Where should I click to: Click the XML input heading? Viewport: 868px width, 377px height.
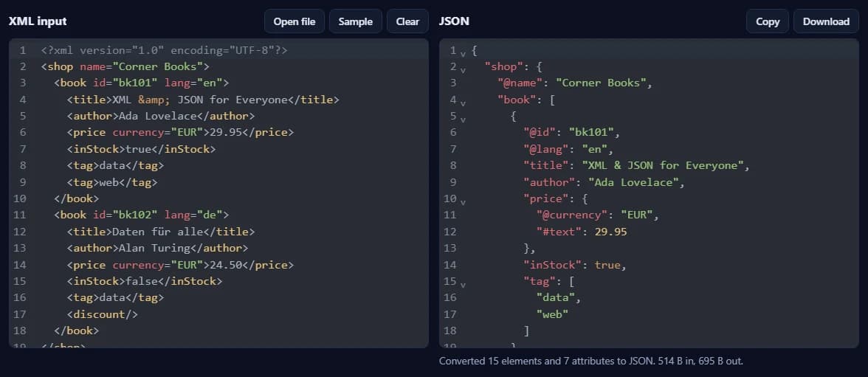coord(38,21)
